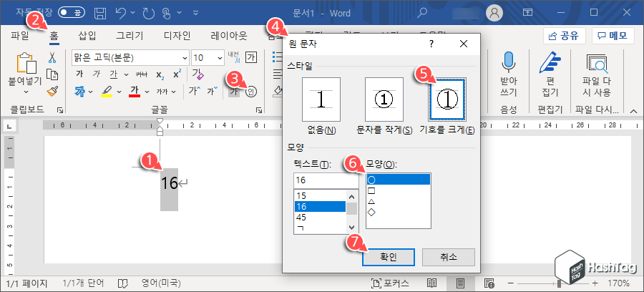Expand Paste options arrow
The image size is (644, 292).
(x=26, y=93)
